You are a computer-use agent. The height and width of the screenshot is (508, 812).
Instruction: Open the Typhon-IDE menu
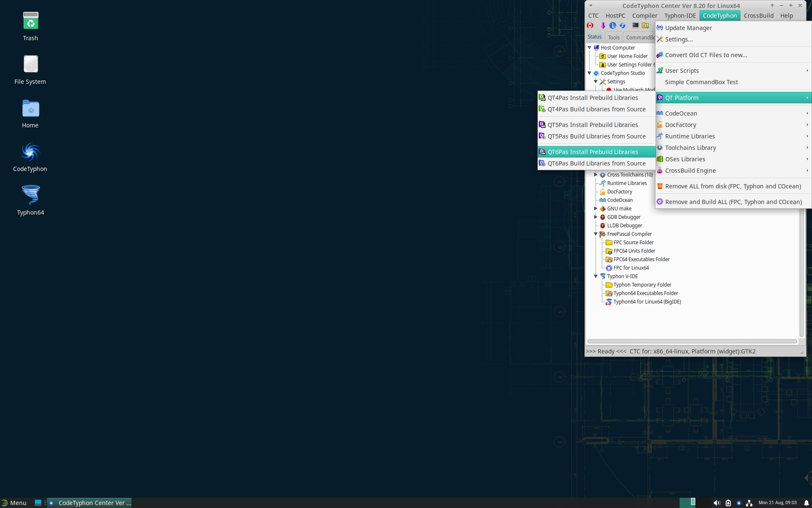680,16
